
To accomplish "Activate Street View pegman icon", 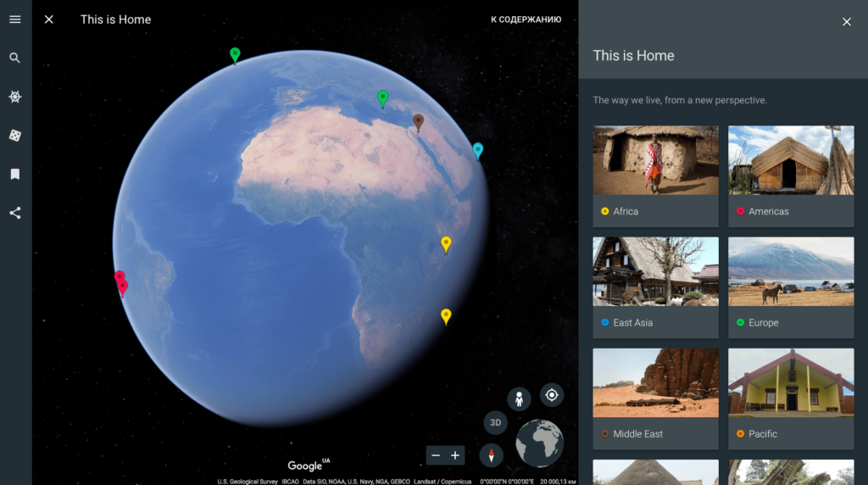I will tap(519, 399).
